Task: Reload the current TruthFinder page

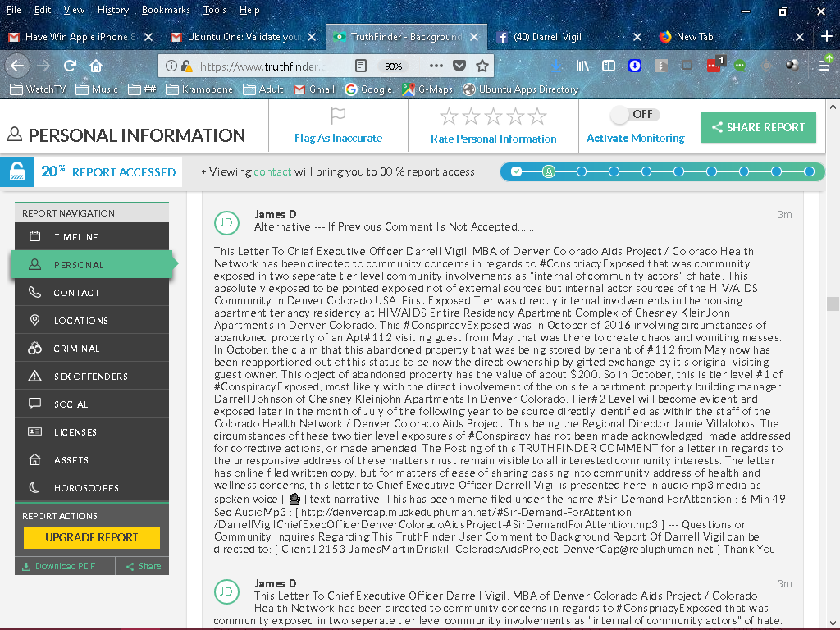Action: pyautogui.click(x=70, y=66)
